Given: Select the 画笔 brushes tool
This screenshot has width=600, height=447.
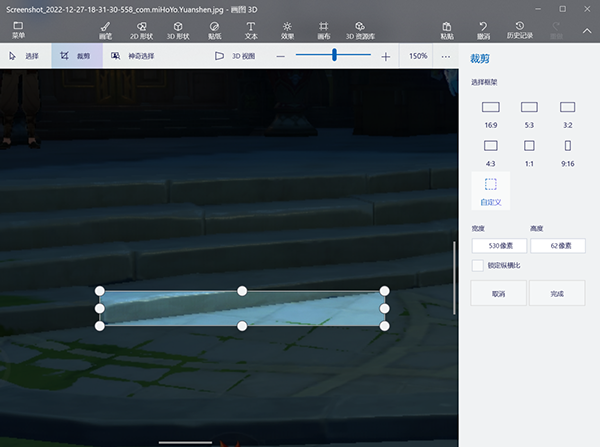Looking at the screenshot, I should pos(105,29).
